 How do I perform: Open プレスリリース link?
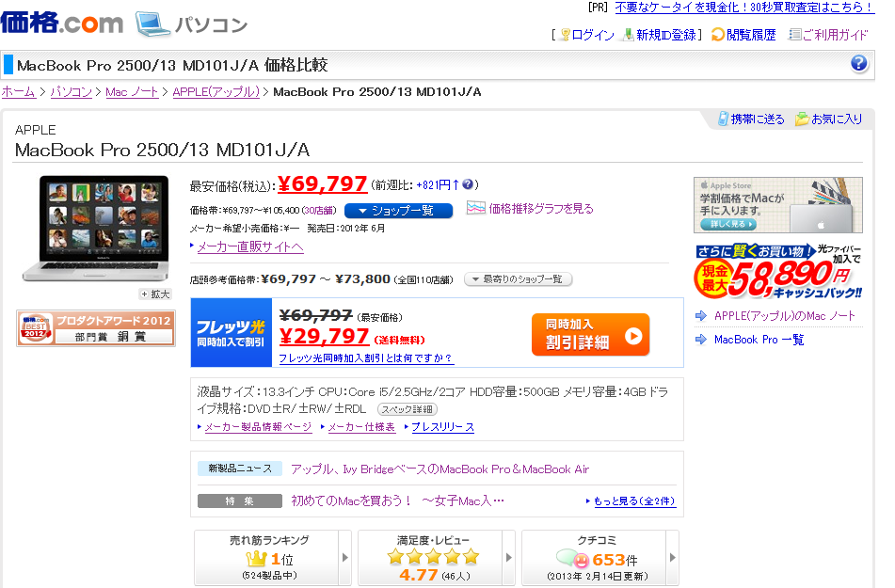(x=442, y=427)
